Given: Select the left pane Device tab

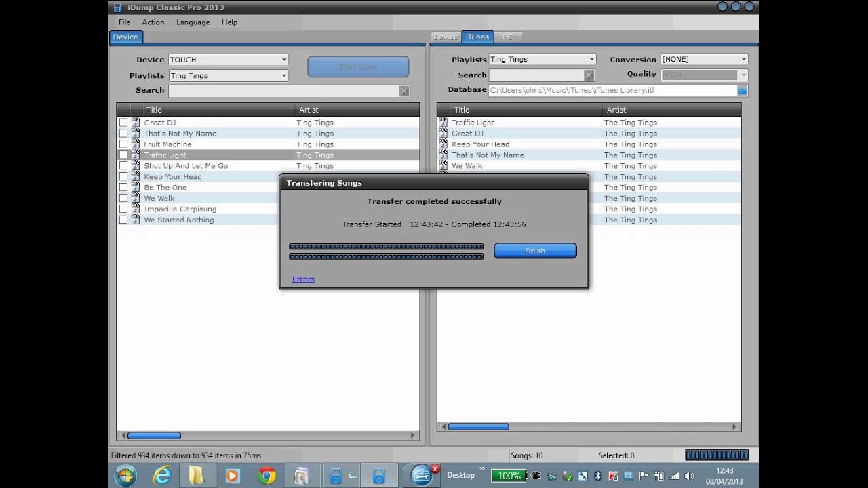Looking at the screenshot, I should [x=125, y=37].
